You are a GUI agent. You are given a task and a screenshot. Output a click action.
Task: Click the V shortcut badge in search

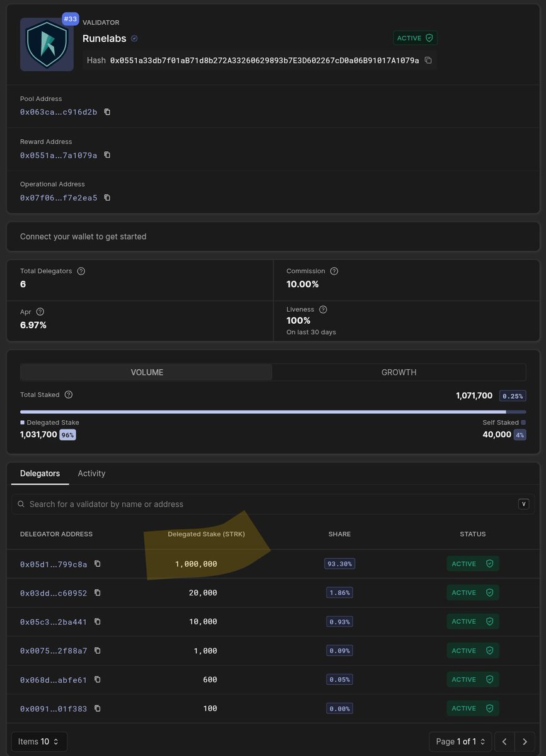pos(523,504)
